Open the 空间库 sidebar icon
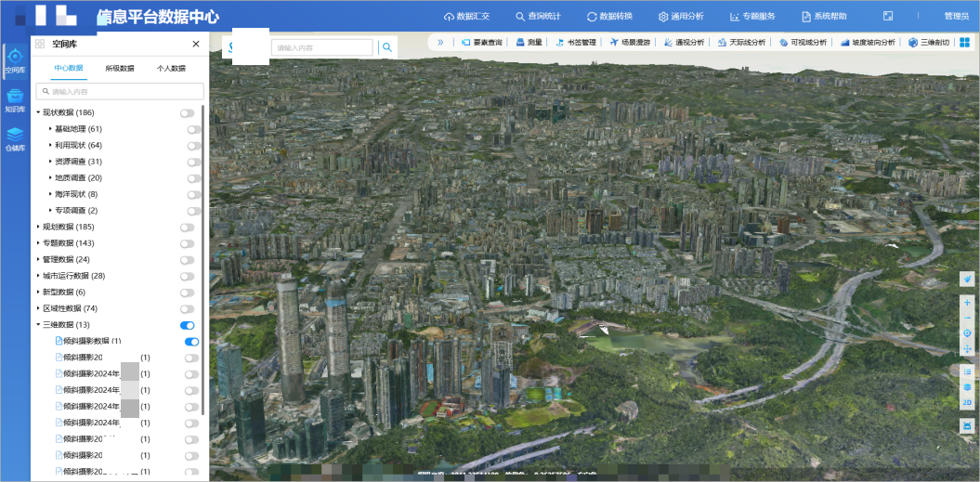The image size is (980, 482). click(15, 60)
